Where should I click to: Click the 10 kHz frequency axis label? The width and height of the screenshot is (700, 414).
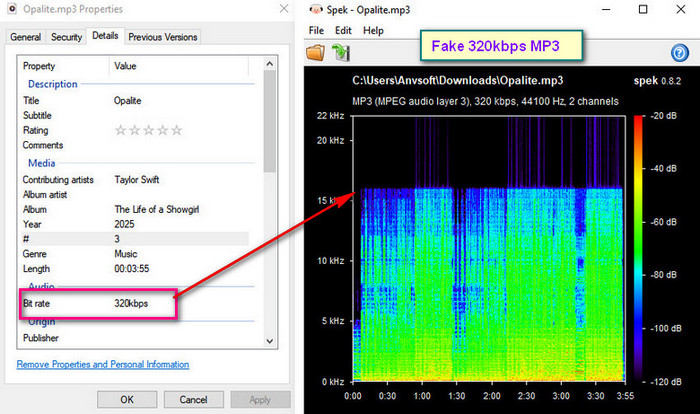click(330, 260)
